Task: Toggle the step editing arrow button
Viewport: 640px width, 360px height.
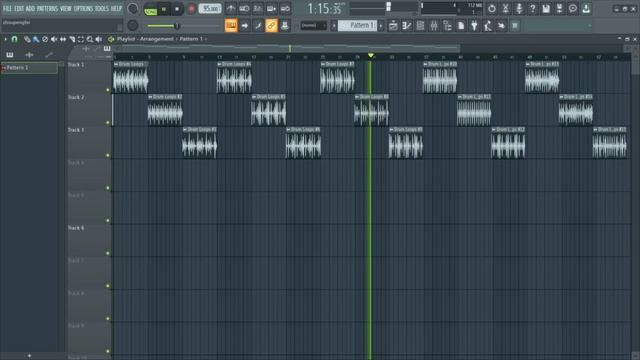Action: point(244,26)
